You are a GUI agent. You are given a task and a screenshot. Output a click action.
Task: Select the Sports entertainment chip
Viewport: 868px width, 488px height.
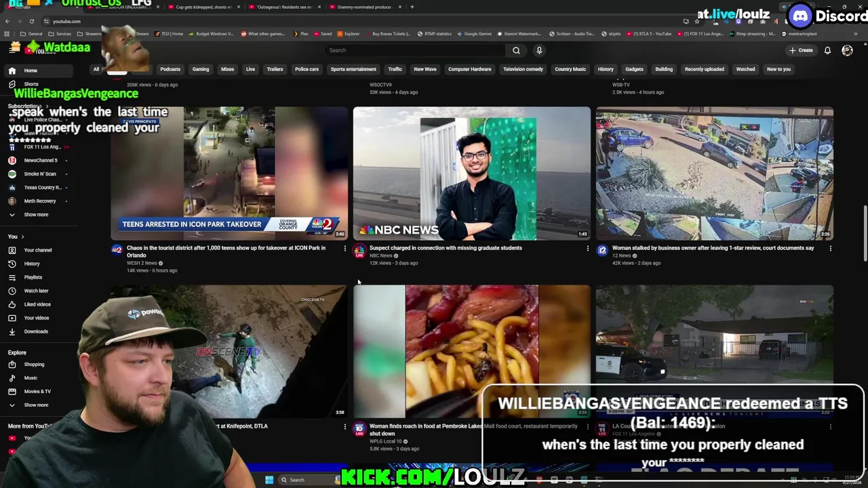353,69
